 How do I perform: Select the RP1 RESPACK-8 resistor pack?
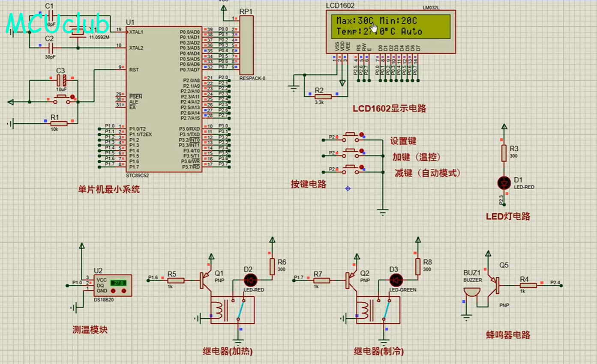pos(246,45)
